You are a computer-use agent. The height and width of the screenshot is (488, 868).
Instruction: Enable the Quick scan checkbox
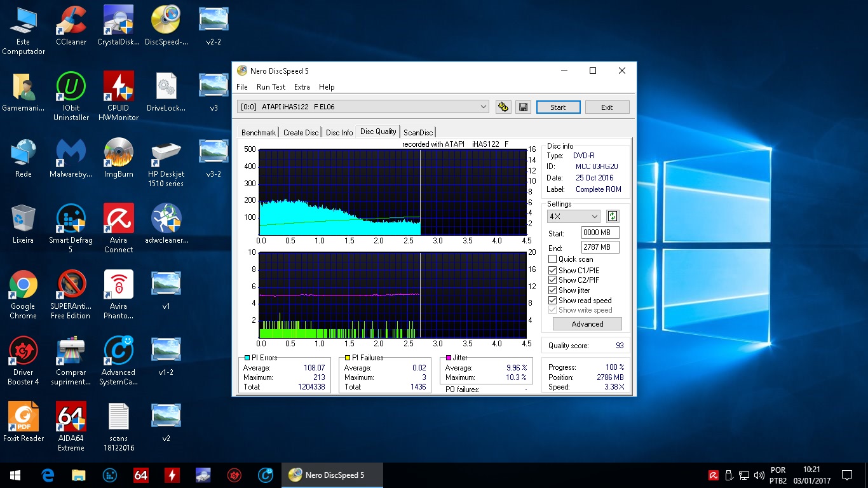coord(552,259)
